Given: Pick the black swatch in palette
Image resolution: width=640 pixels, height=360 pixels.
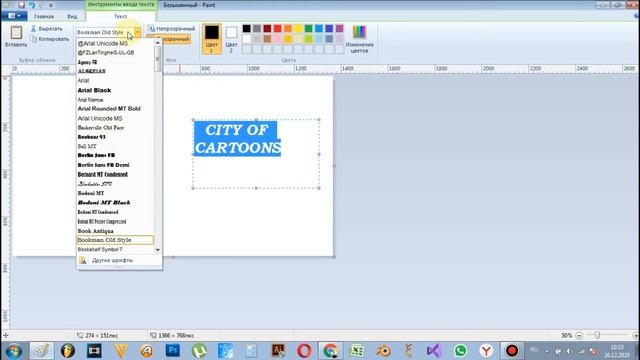Looking at the screenshot, I should [247, 28].
